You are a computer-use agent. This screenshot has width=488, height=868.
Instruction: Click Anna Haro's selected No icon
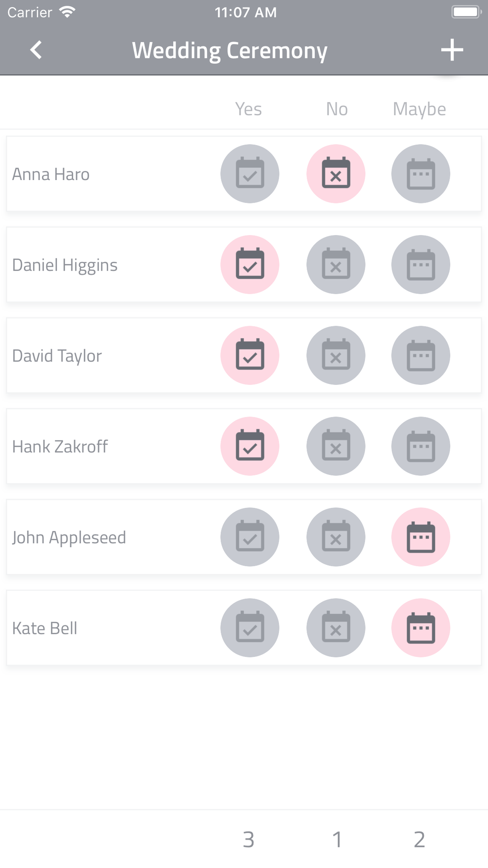pos(336,174)
